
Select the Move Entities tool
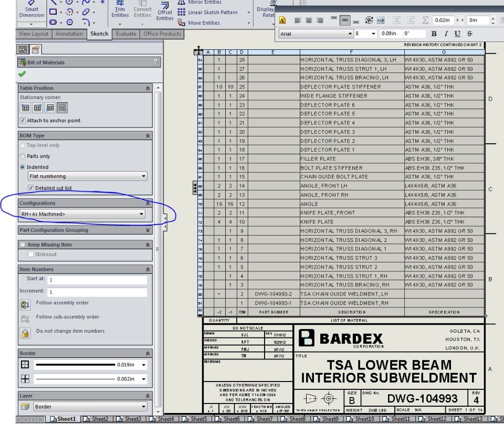pyautogui.click(x=199, y=23)
